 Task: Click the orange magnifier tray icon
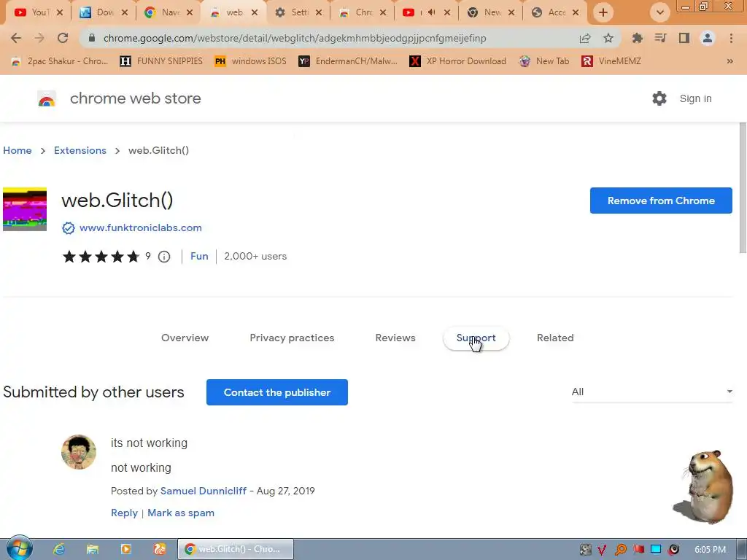tap(620, 550)
